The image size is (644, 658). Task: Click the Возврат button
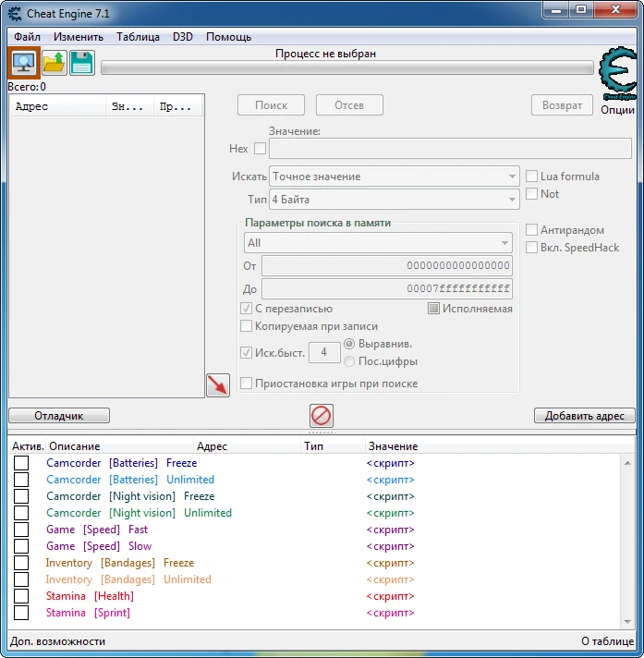[562, 105]
